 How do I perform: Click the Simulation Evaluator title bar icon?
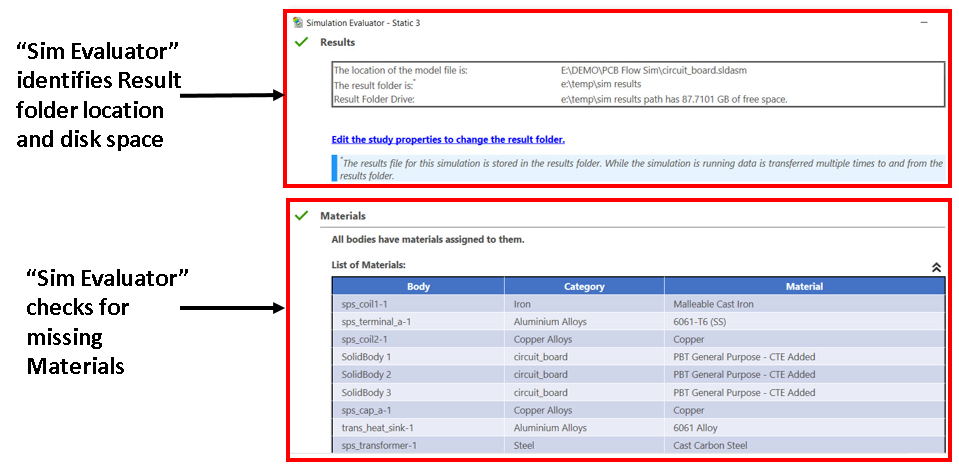[297, 22]
